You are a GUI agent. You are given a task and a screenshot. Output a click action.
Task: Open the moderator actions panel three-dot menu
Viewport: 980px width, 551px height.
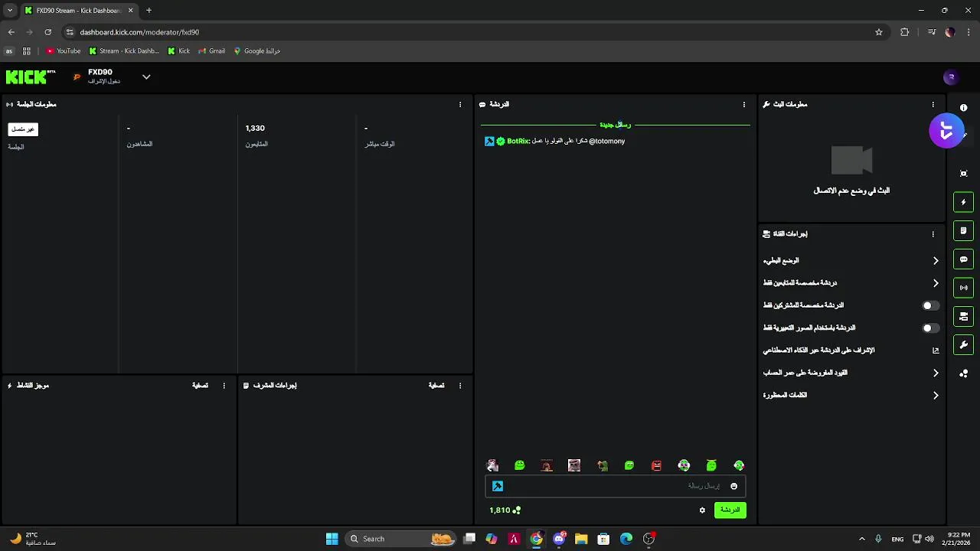(x=460, y=386)
